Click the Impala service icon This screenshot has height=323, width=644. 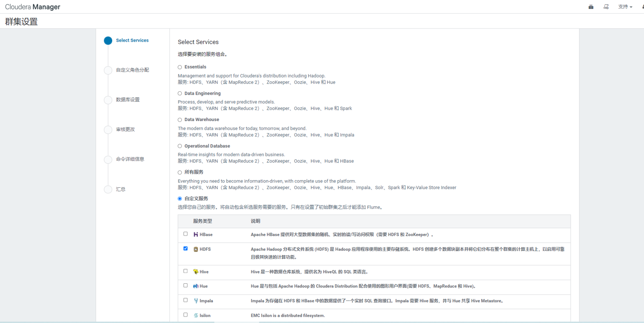click(x=196, y=301)
